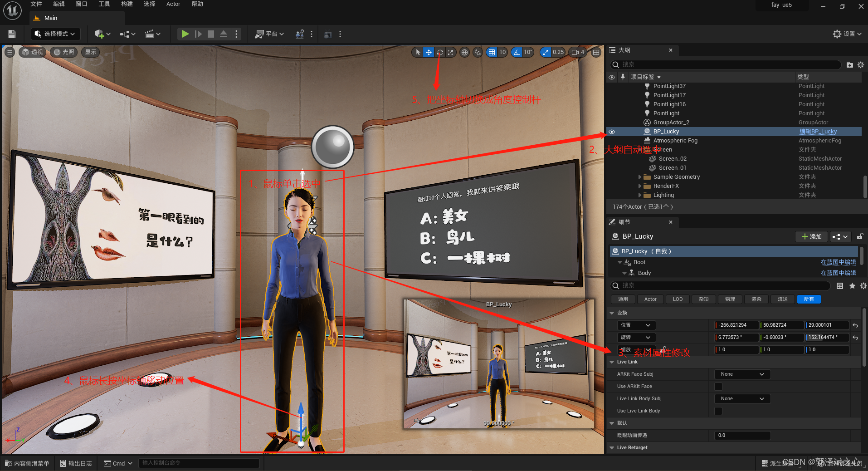Open the lit view mode dropdown

(x=64, y=52)
